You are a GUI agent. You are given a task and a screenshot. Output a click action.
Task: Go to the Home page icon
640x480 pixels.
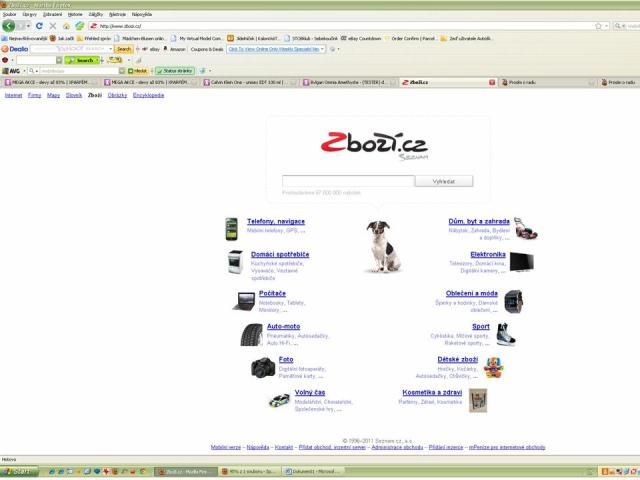tap(66, 26)
